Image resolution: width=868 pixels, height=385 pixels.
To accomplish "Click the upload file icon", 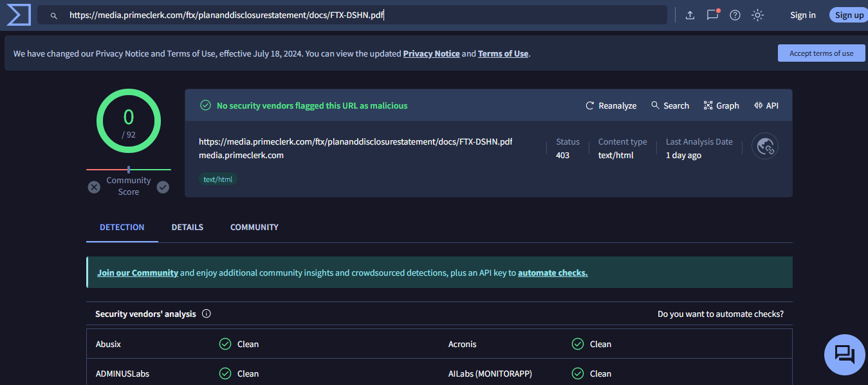I will 690,15.
